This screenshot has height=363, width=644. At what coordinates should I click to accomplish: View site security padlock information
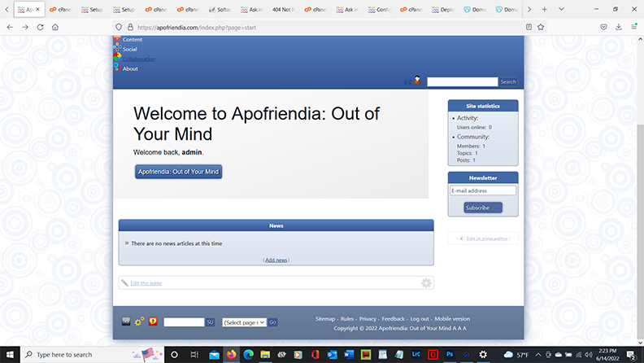pos(130,27)
